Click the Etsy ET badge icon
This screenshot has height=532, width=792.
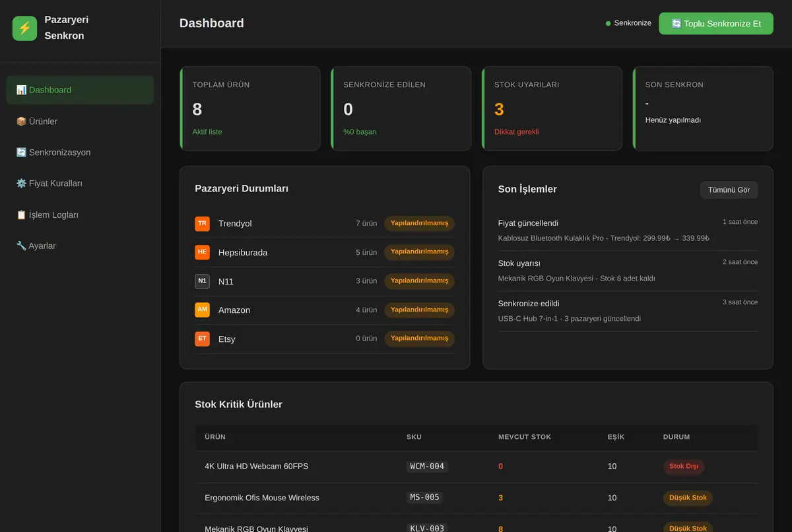(202, 339)
